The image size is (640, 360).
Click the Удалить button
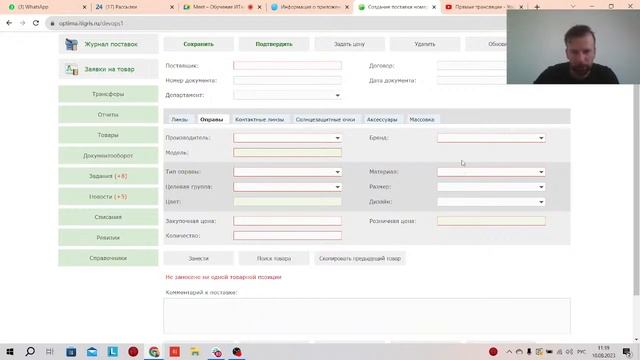coord(425,44)
